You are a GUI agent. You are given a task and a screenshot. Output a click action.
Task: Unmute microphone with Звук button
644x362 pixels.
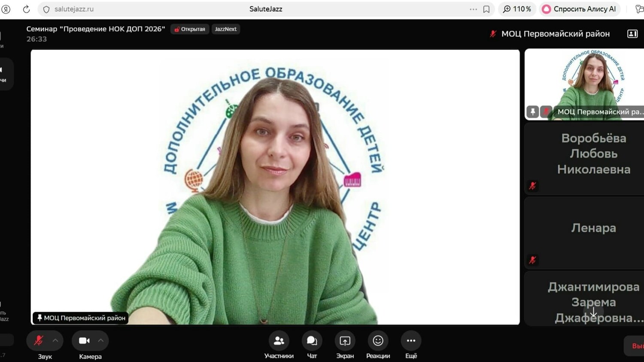39,341
